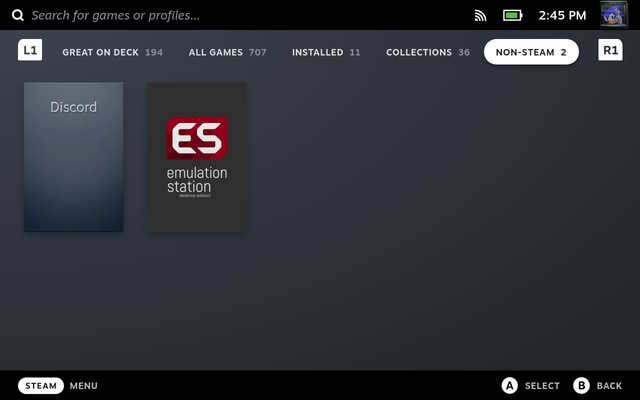Click the magnifying glass search icon
This screenshot has width=640, height=400.
[x=17, y=16]
